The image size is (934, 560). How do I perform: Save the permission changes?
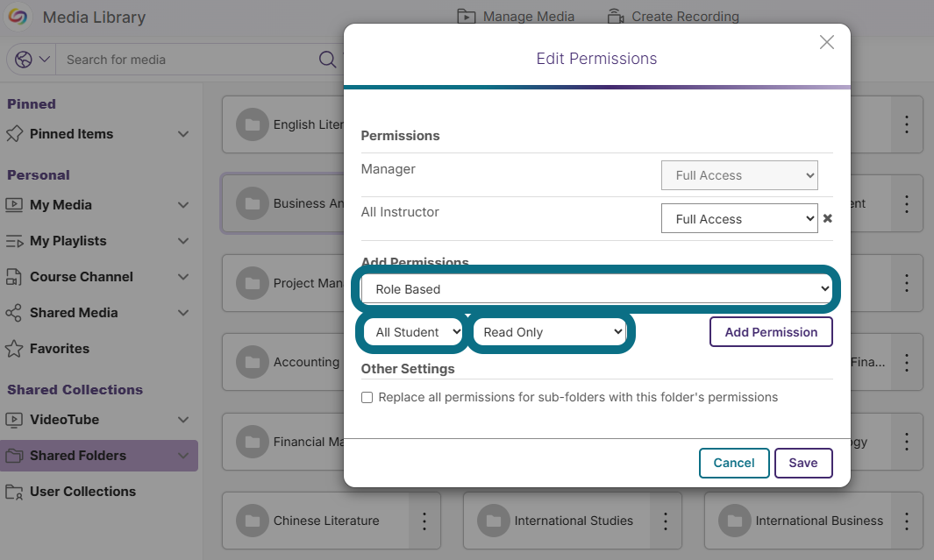[802, 463]
